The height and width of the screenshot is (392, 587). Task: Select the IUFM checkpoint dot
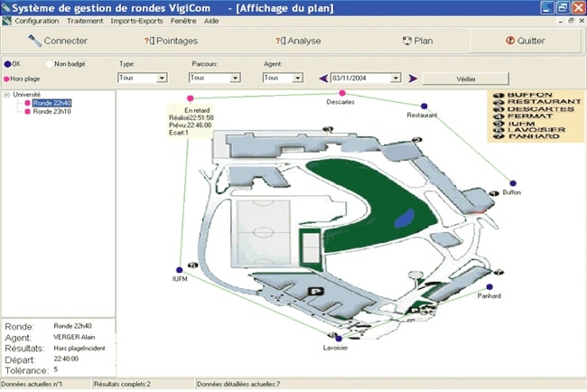coord(178,268)
